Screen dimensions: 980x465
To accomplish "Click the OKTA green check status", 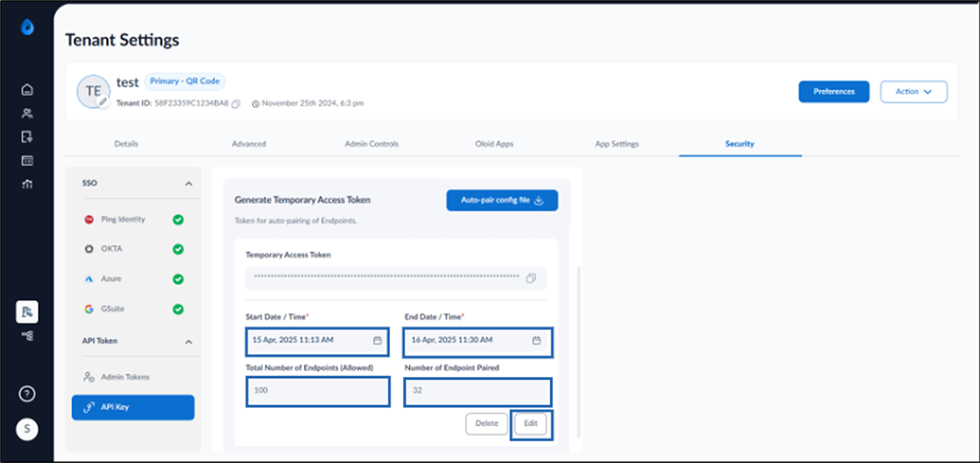I will tap(178, 249).
